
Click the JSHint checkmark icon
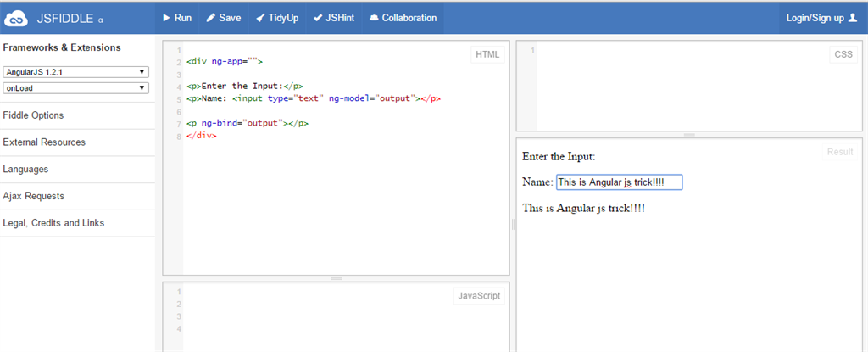click(x=318, y=18)
